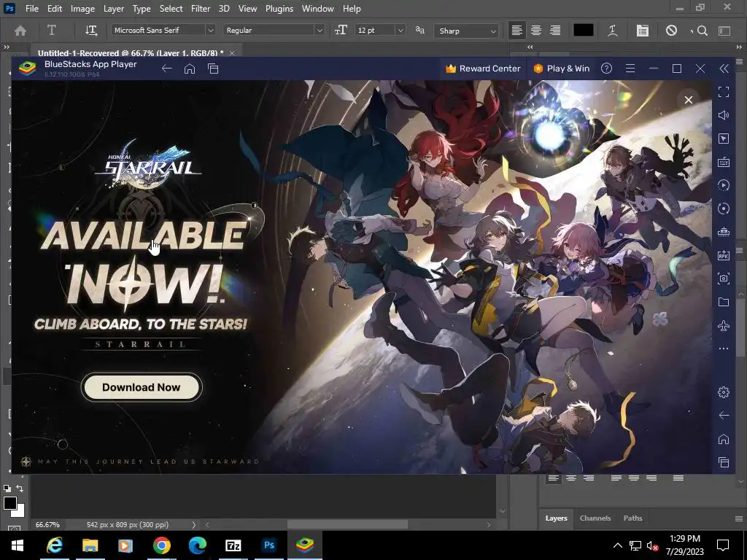Show hidden system tray icons
The image size is (747, 560).
click(617, 545)
